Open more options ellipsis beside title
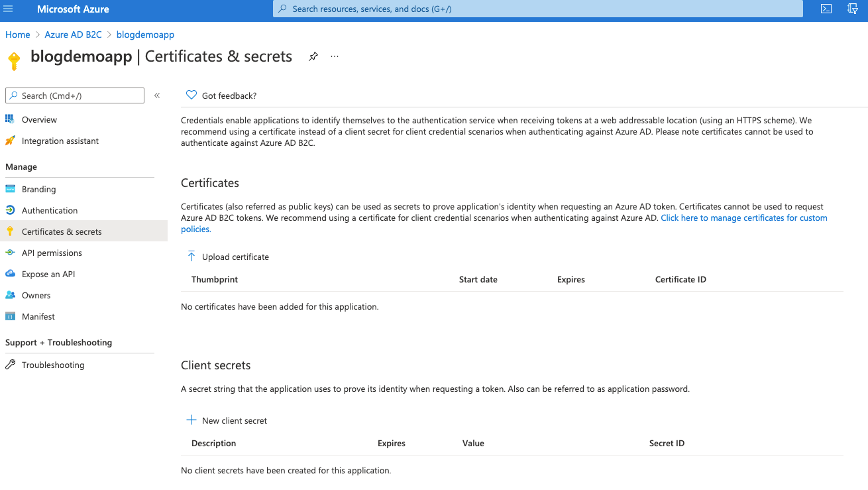Viewport: 868px width, 490px height. (x=335, y=56)
